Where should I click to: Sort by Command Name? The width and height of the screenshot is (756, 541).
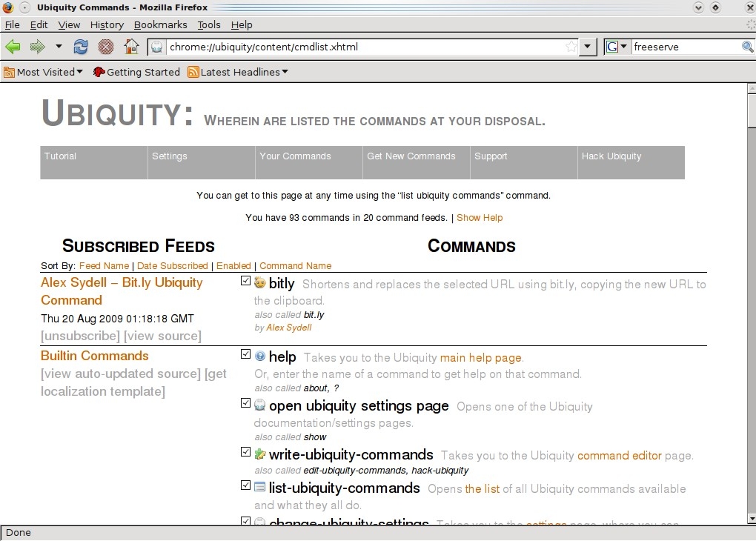tap(296, 265)
